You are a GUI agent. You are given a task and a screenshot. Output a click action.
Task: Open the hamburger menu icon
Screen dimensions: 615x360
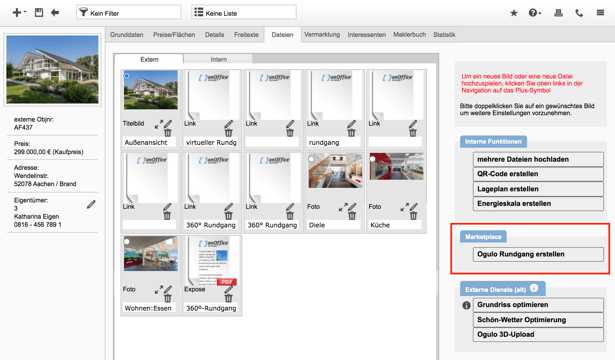[600, 13]
